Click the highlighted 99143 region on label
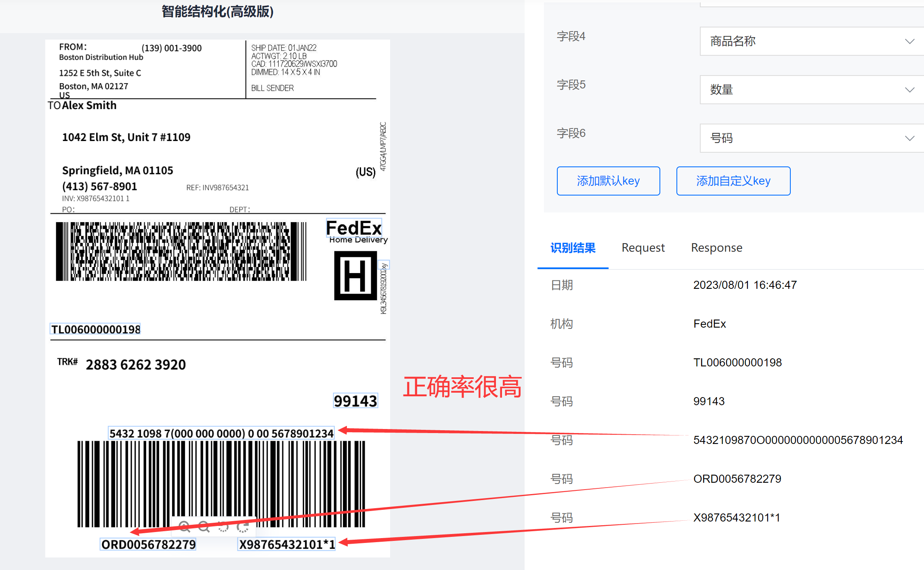Viewport: 924px width, 570px height. 355,401
